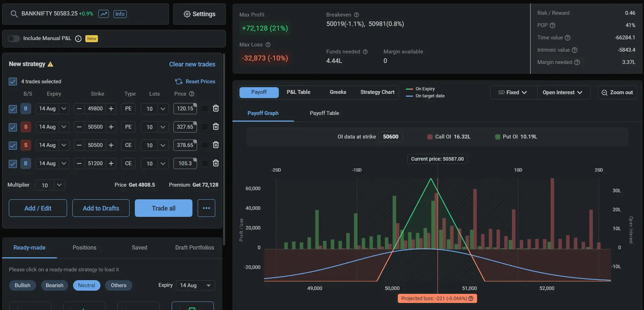This screenshot has height=310, width=644.
Task: Toggle Buy/Sell B badge on 51200 row
Action: click(x=26, y=163)
